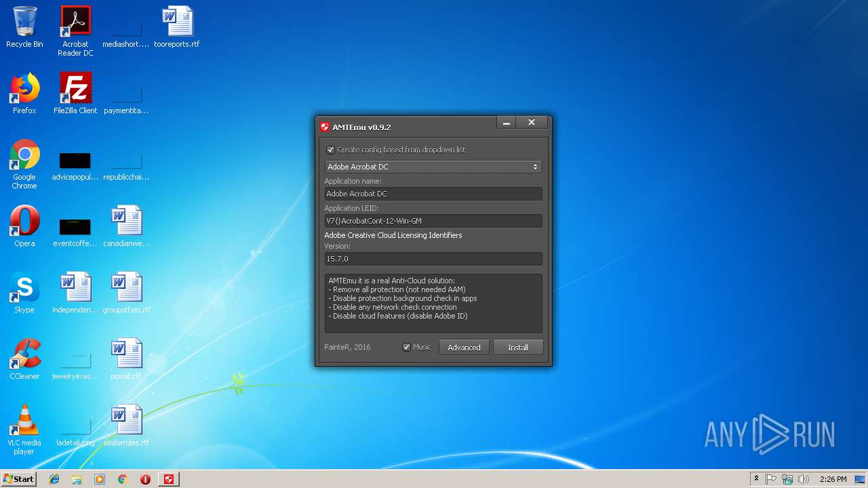Screen dimensions: 868x488
Task: Select the republicchai desktop file
Action: 126,165
